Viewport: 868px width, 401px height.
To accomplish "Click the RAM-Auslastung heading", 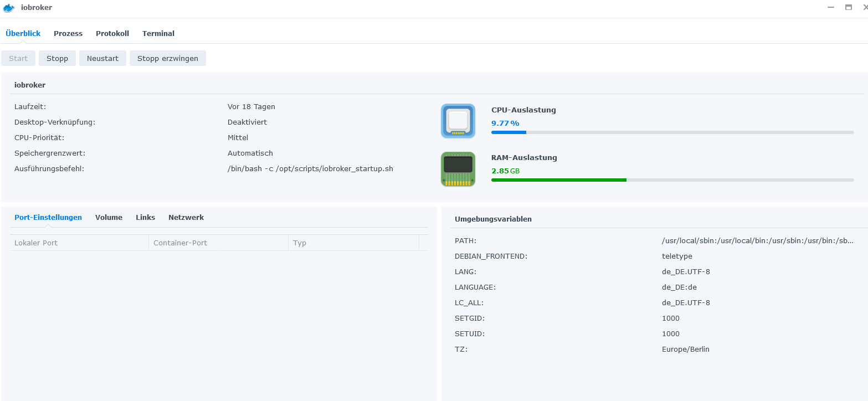I will (x=524, y=157).
